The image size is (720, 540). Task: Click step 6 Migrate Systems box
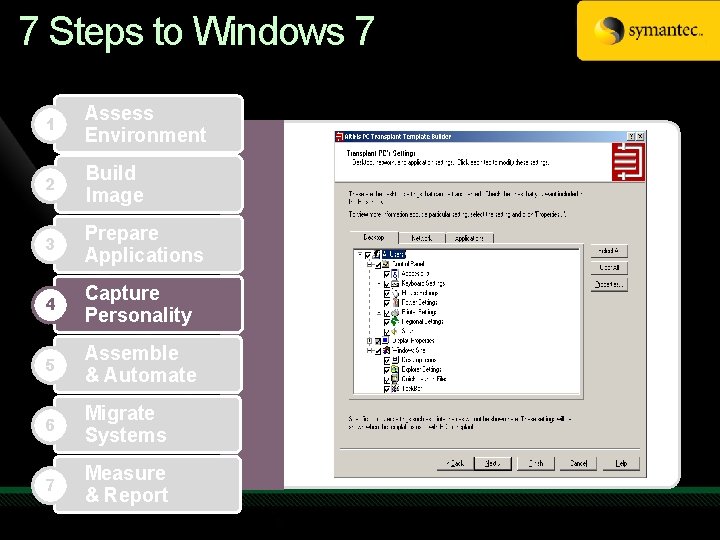point(148,425)
